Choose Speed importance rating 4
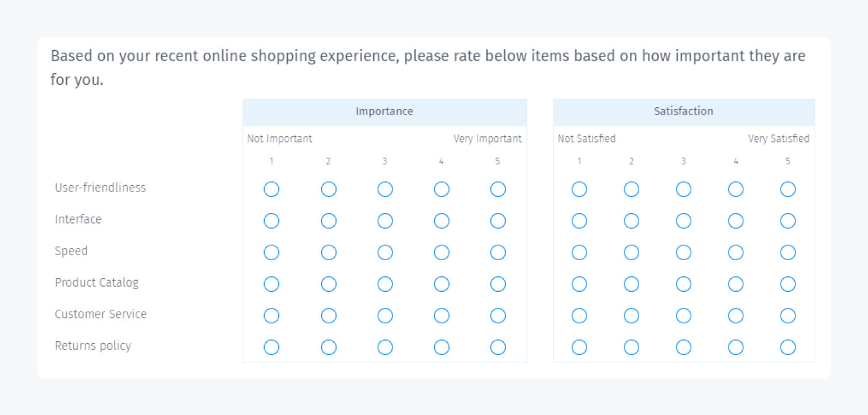Screen dimensions: 868x415 tap(441, 252)
